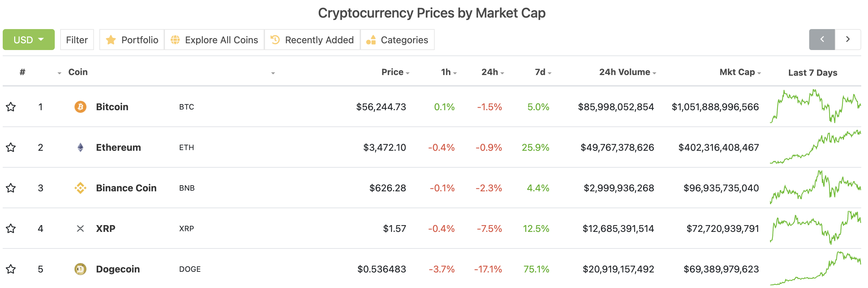Open the Portfolio tab

coord(132,40)
